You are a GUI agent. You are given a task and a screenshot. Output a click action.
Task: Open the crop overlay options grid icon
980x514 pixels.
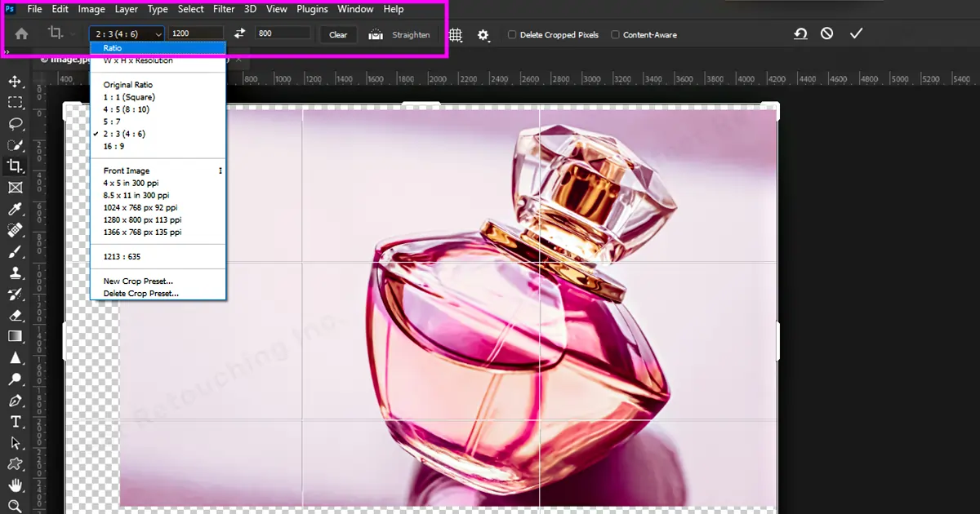[455, 34]
